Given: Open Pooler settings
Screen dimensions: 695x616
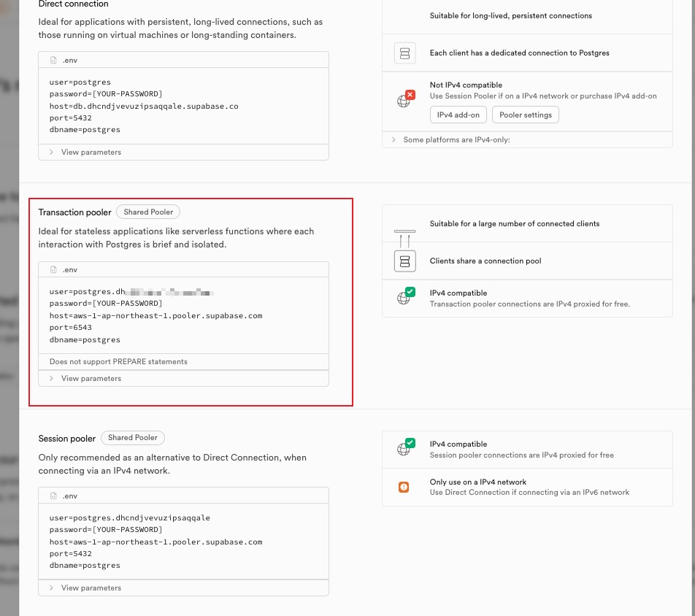Looking at the screenshot, I should pyautogui.click(x=526, y=115).
